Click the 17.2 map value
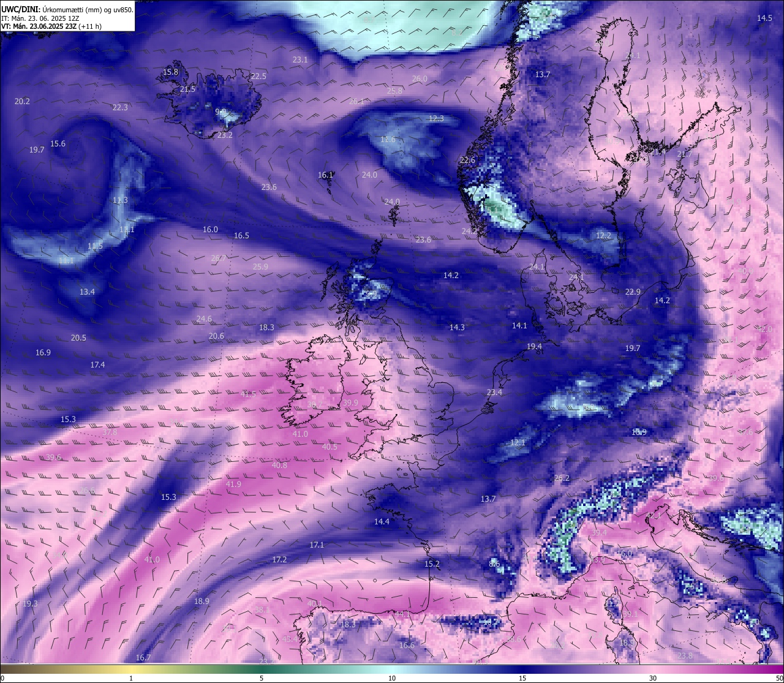784x683 pixels. coord(279,560)
